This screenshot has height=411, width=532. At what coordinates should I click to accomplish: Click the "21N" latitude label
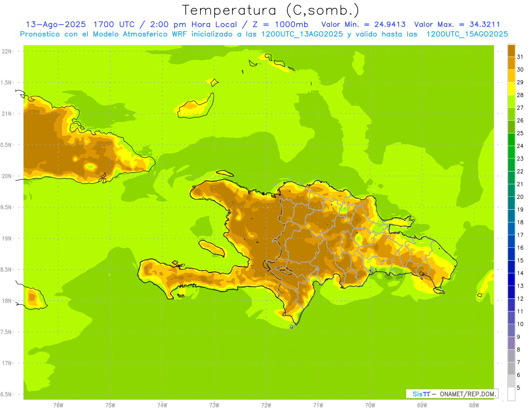(7, 114)
